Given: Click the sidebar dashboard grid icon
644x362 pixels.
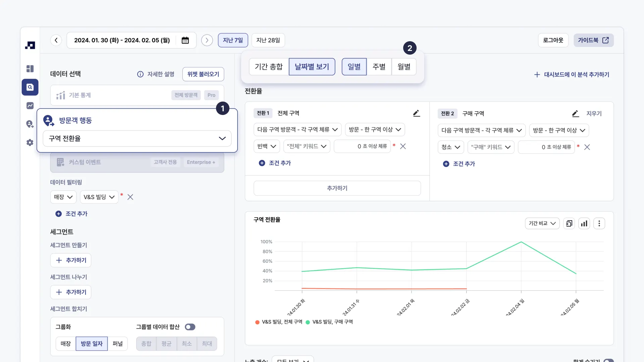Looking at the screenshot, I should [x=30, y=69].
